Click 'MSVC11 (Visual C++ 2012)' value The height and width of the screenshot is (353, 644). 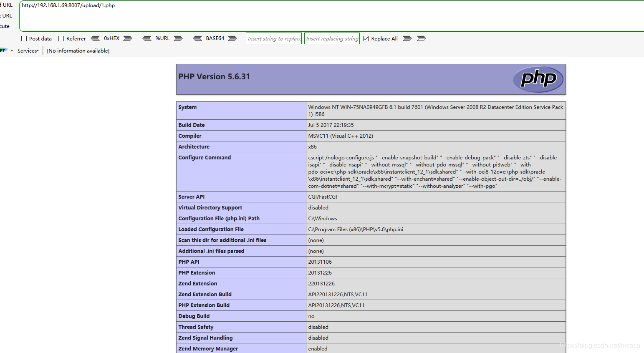point(341,136)
